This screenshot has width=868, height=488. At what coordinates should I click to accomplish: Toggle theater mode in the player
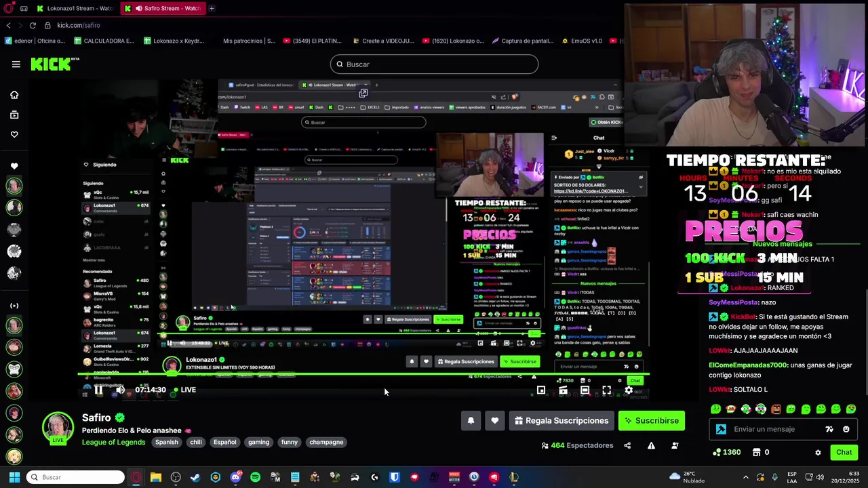point(585,390)
